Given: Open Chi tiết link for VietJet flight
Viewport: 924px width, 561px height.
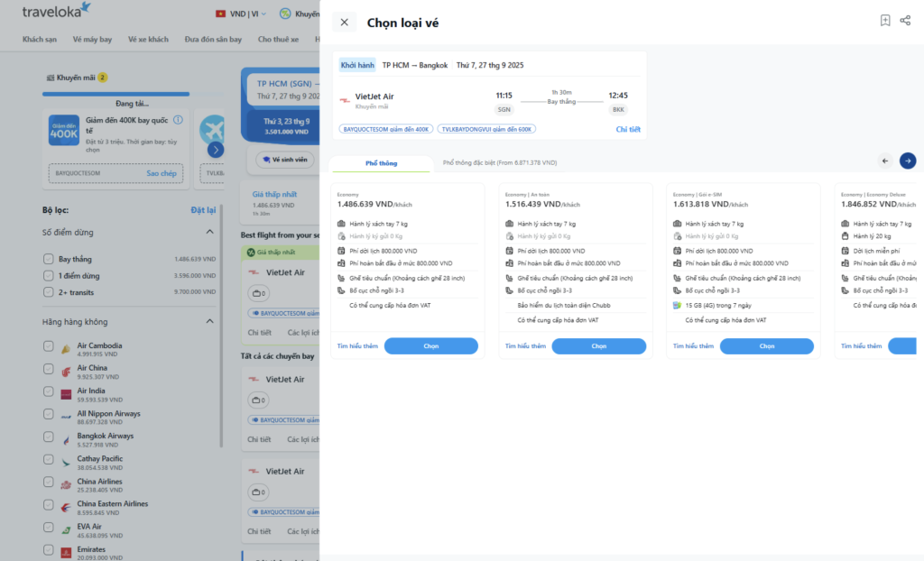Looking at the screenshot, I should click(x=627, y=129).
